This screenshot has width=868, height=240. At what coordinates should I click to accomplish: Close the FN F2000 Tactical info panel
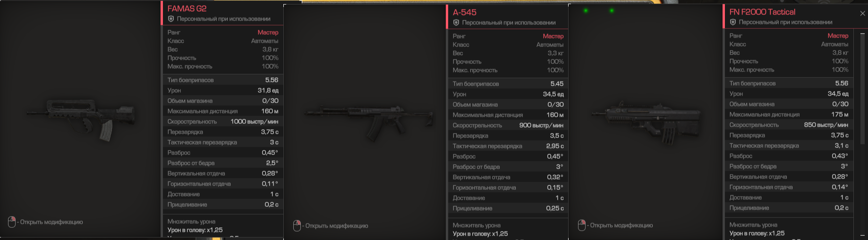[862, 13]
